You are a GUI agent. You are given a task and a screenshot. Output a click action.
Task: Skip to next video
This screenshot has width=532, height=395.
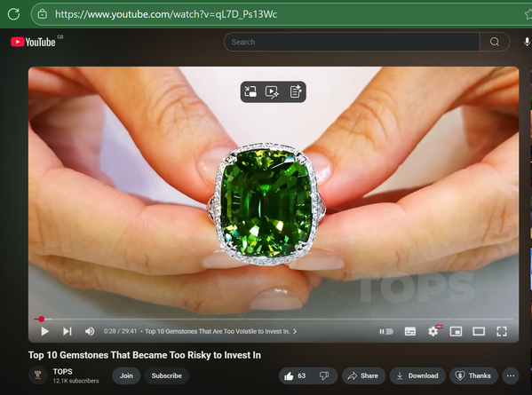(x=67, y=331)
